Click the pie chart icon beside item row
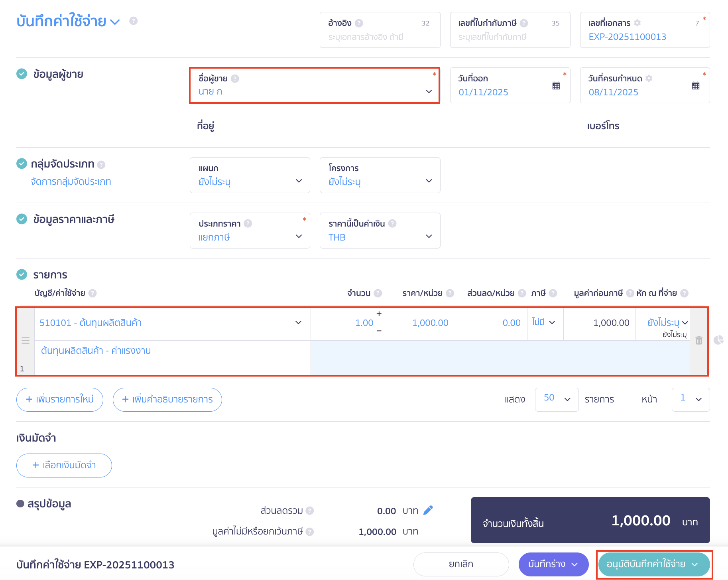Image resolution: width=728 pixels, height=580 pixels. 718,340
